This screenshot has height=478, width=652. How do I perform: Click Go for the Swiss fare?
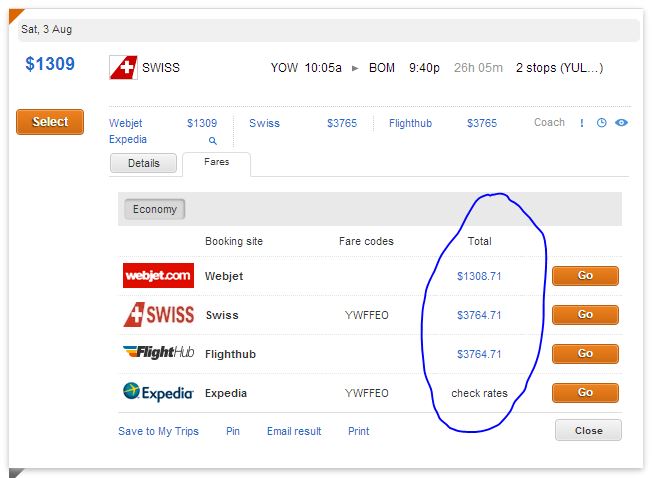[585, 315]
